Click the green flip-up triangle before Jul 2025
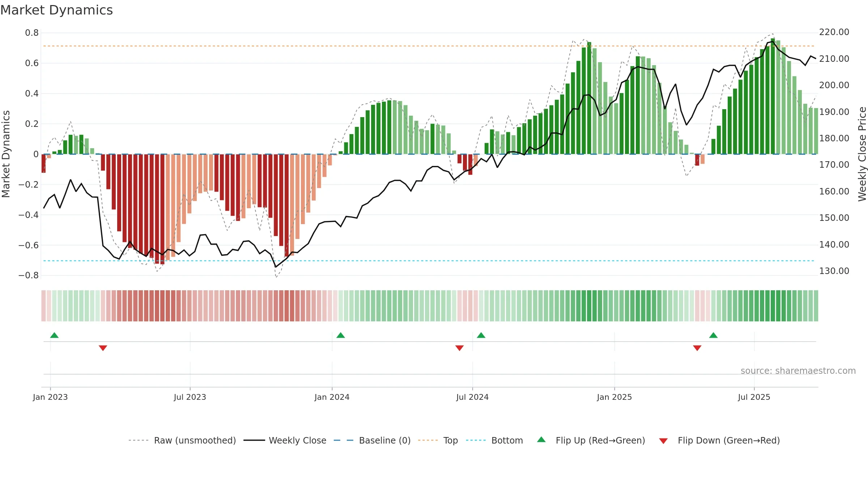The image size is (868, 488). click(714, 335)
